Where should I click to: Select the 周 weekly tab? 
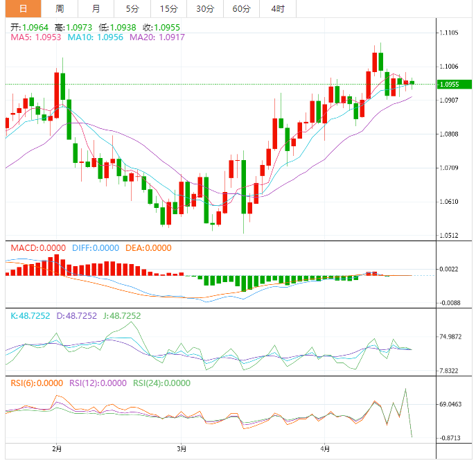click(60, 9)
